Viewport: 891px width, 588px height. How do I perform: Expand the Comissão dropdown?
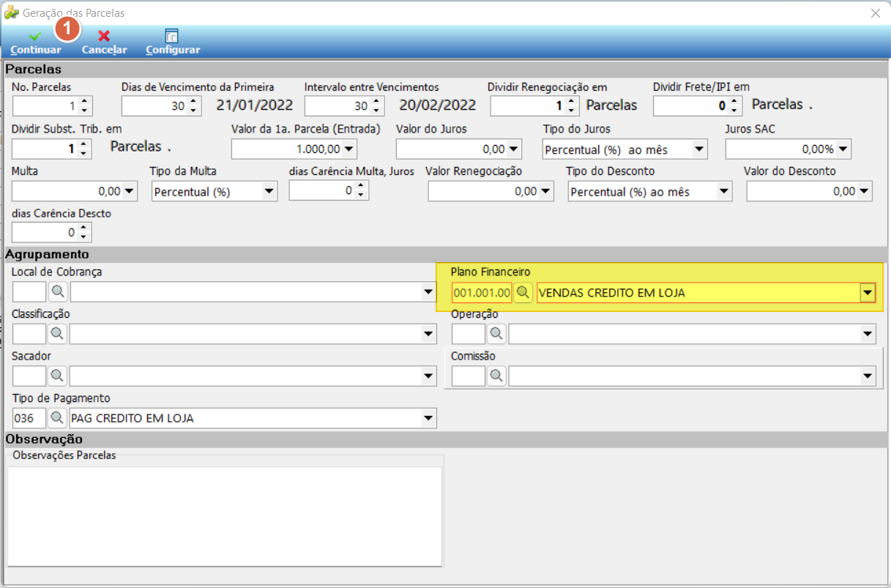click(x=868, y=376)
